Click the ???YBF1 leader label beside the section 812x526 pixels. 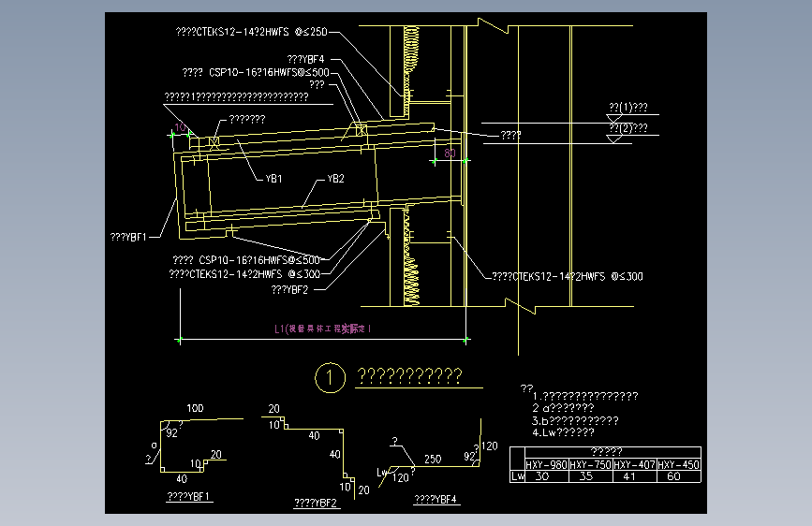pyautogui.click(x=128, y=237)
